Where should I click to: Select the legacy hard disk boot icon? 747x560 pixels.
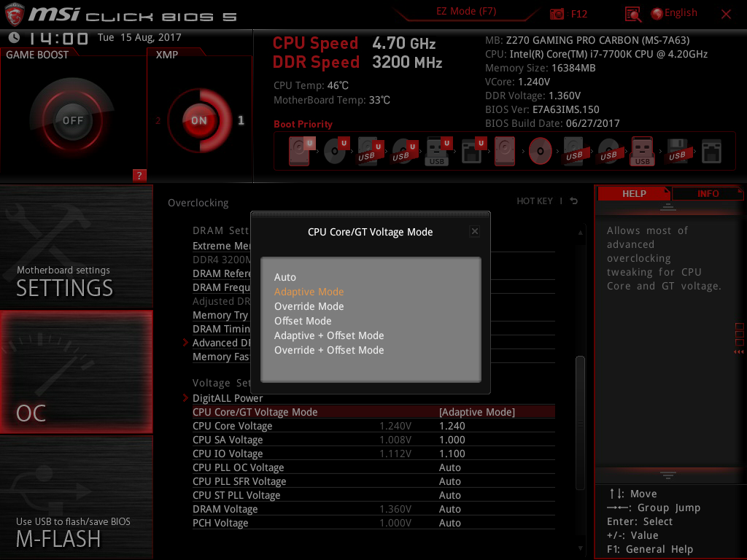coord(505,152)
